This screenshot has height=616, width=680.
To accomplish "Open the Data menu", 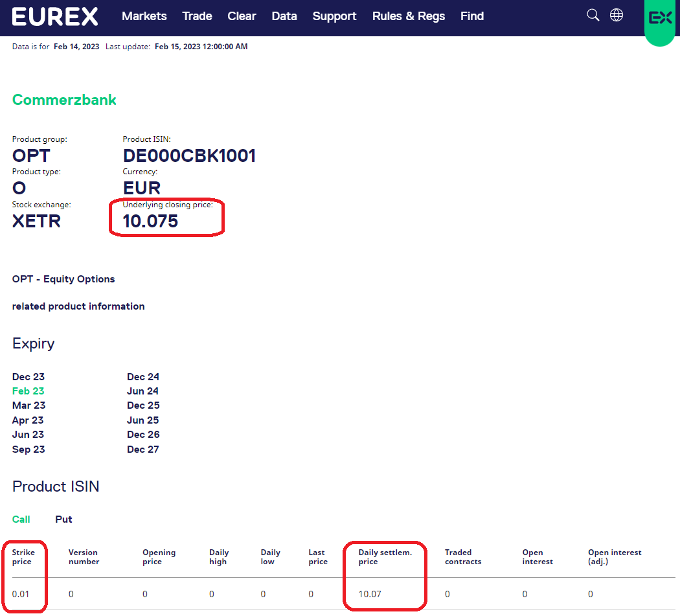I will 284,16.
